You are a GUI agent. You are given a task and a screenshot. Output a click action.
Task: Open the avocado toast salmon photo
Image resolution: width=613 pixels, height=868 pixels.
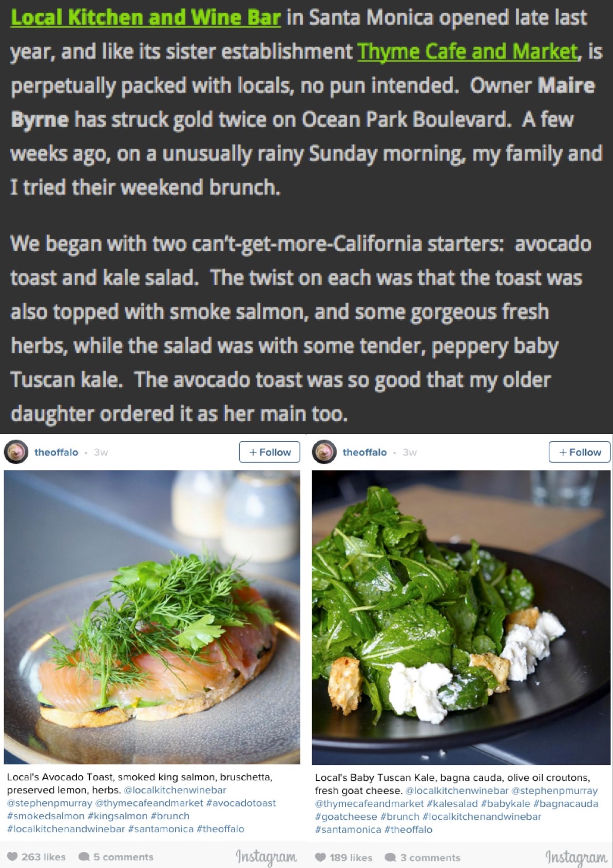pos(152,617)
